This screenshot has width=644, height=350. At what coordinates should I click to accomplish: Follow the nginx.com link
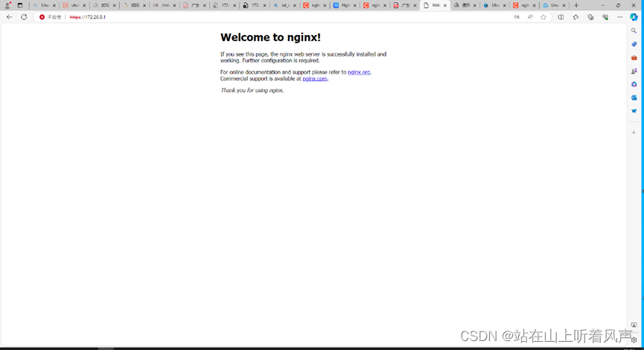tap(315, 79)
